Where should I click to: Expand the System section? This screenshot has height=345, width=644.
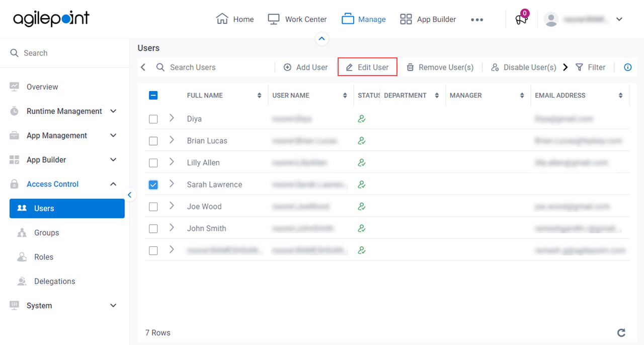coord(113,305)
